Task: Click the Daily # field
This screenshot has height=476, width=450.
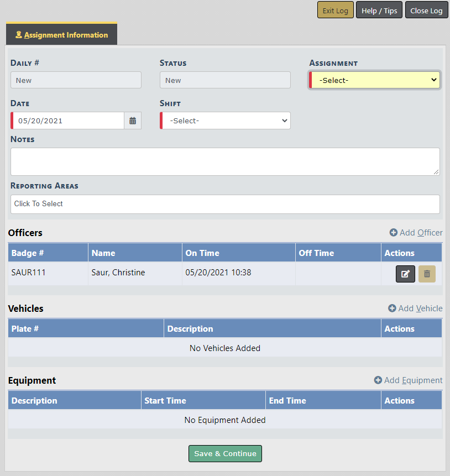Action: point(76,80)
